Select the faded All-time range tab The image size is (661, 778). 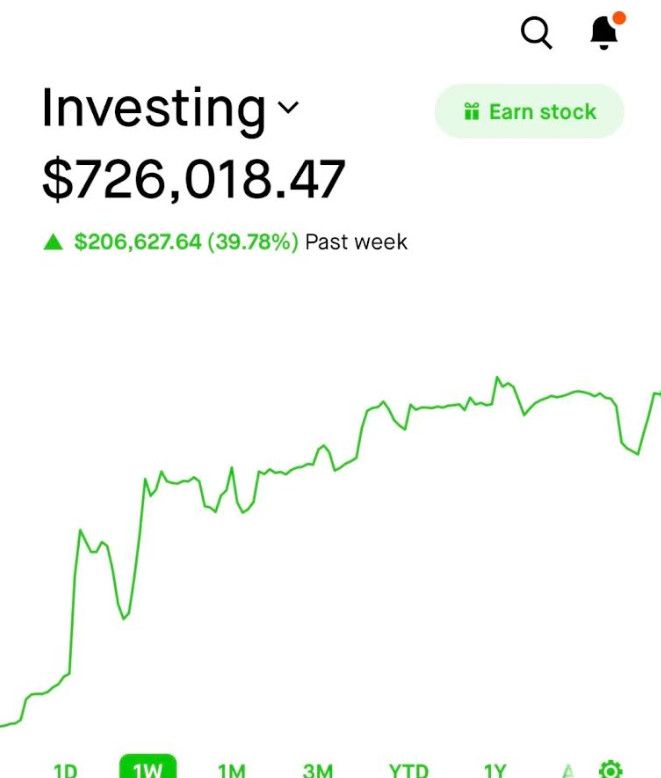pyautogui.click(x=568, y=771)
